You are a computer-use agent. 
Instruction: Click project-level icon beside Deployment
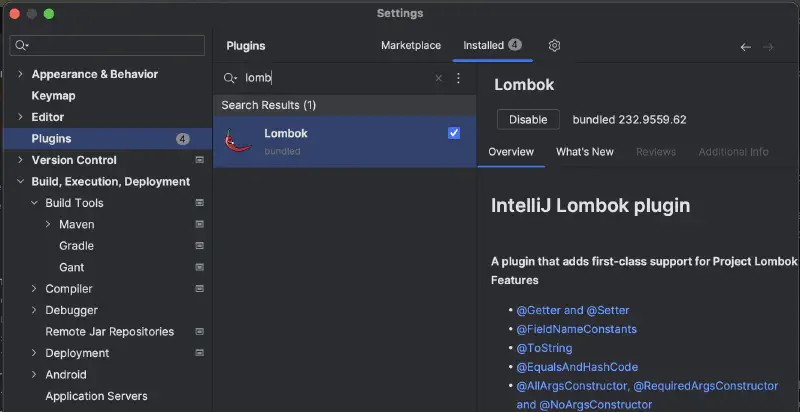(x=199, y=353)
